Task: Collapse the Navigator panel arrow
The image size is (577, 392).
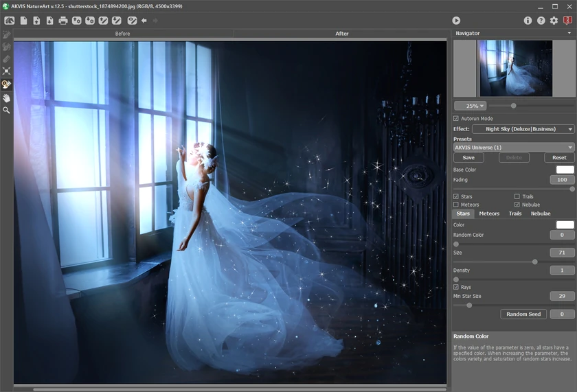Action: (569, 33)
